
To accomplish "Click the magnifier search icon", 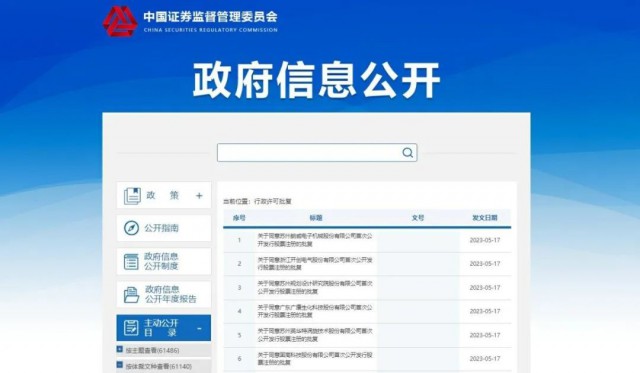I will (407, 153).
